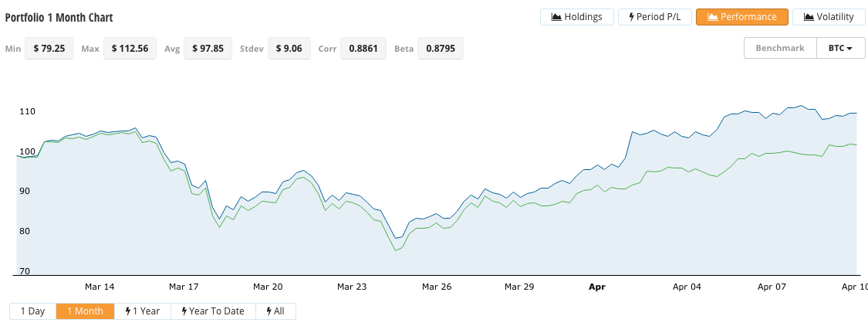The image size is (868, 326).
Task: Click the 80 y-axis label
Action: pyautogui.click(x=25, y=231)
